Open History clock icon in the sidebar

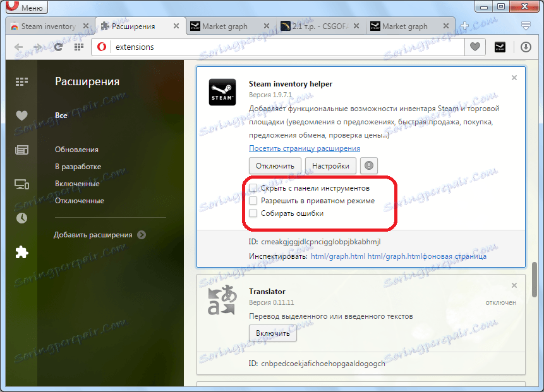coord(21,218)
